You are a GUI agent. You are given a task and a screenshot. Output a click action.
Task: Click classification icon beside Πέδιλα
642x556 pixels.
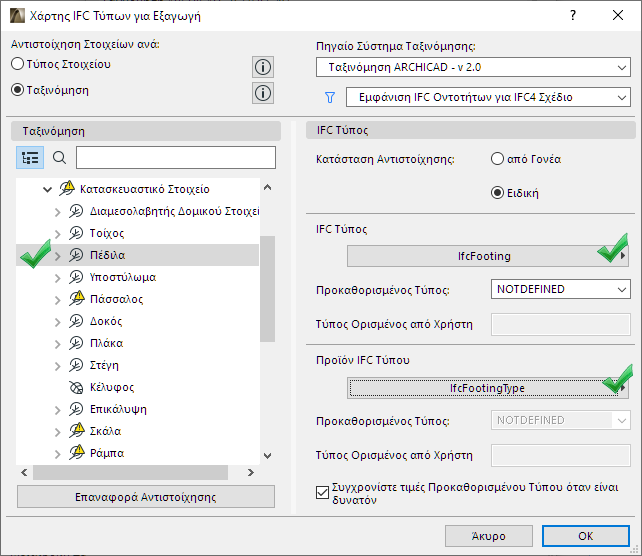coord(76,255)
